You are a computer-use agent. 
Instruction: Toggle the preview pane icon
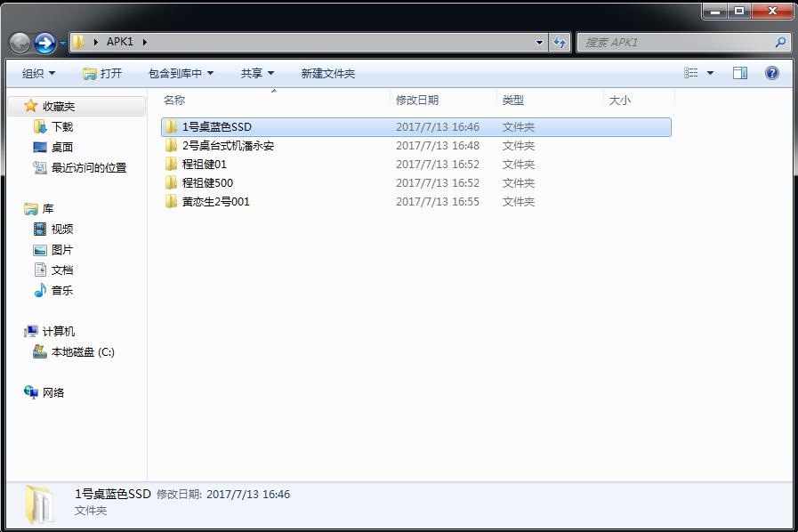pos(739,73)
